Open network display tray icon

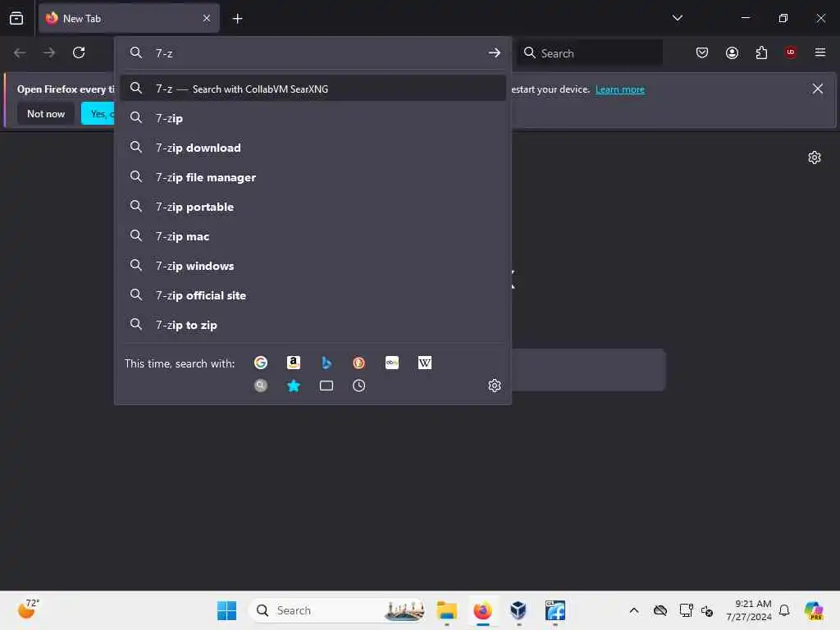coord(686,610)
